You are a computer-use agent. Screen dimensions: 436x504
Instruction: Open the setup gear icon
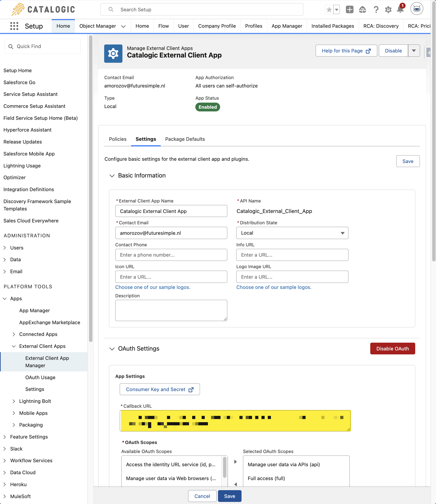(388, 10)
